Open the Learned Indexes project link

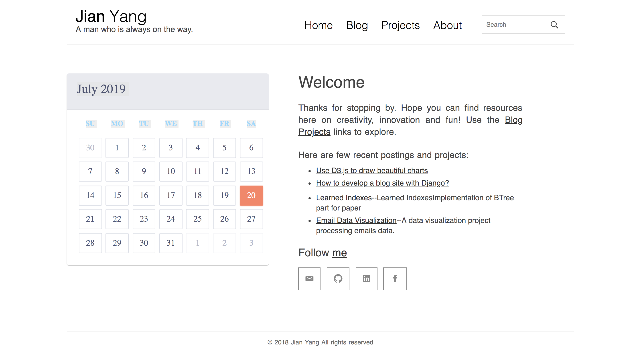click(x=344, y=198)
